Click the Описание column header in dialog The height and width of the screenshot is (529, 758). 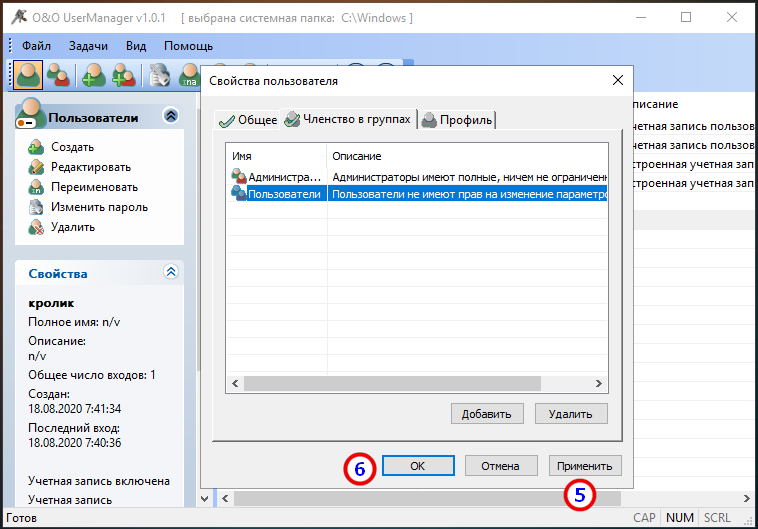tap(467, 156)
